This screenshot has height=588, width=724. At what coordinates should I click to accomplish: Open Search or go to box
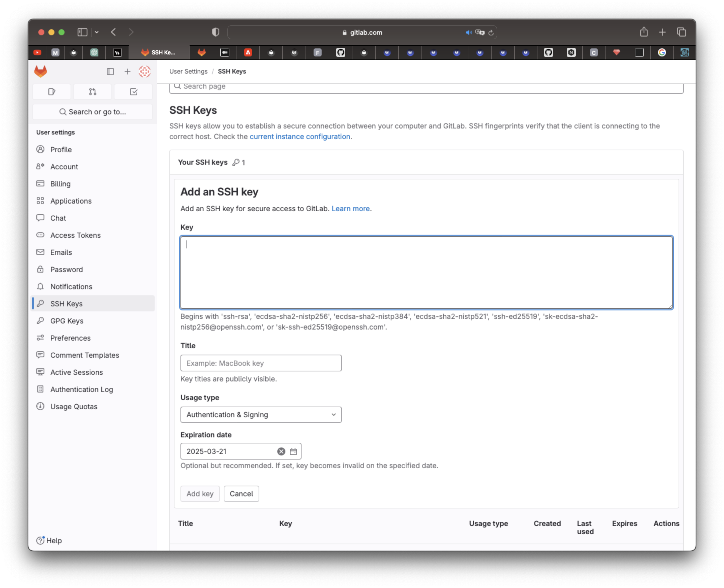[x=93, y=112]
